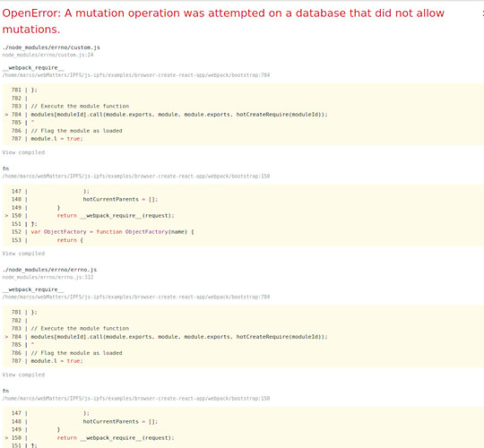Open the first webpack/bootstrap:150 file path
This screenshot has height=448, width=484.
[136, 177]
